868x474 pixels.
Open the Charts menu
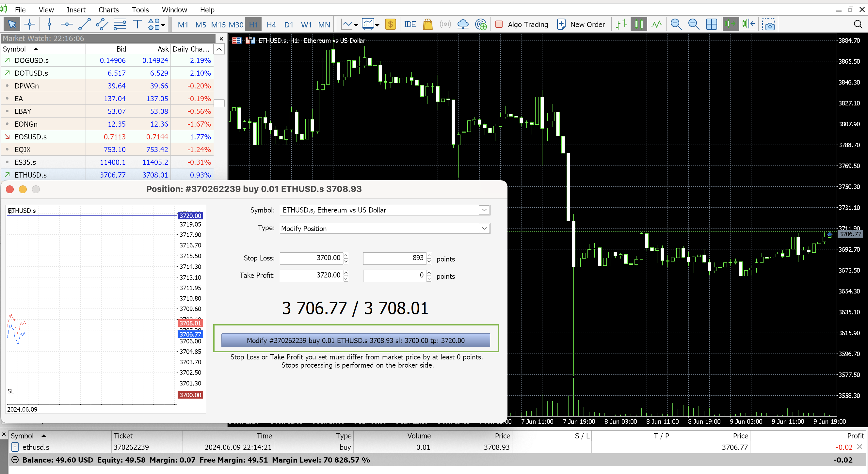[108, 10]
